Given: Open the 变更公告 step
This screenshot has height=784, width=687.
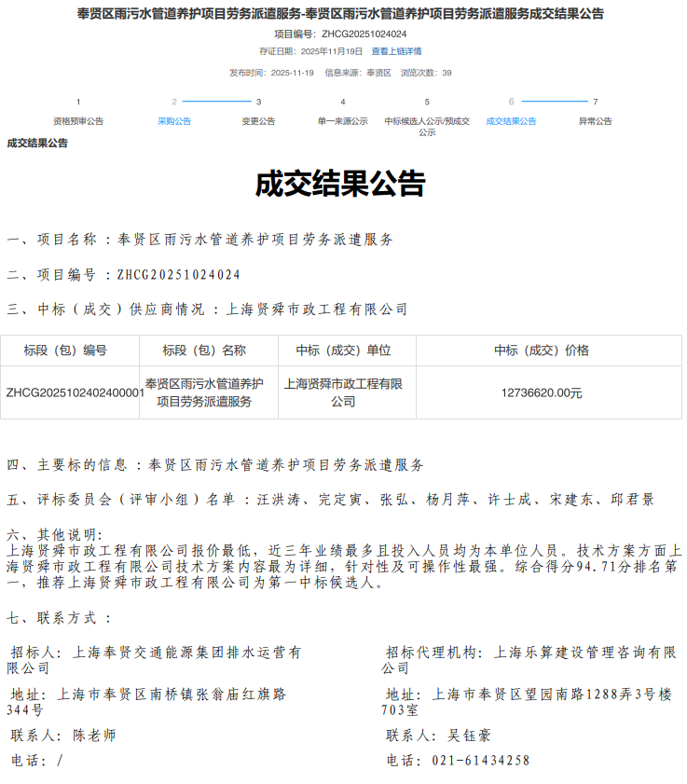Looking at the screenshot, I should pos(259,121).
